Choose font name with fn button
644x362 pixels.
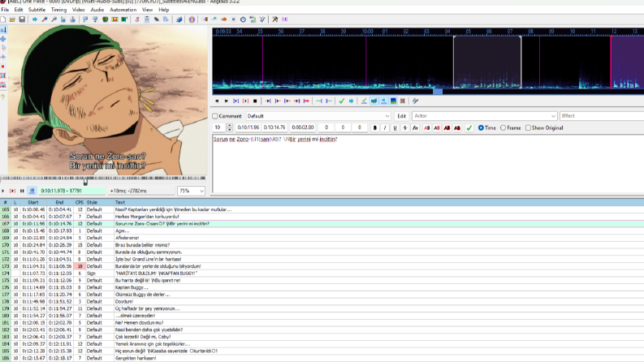[415, 128]
